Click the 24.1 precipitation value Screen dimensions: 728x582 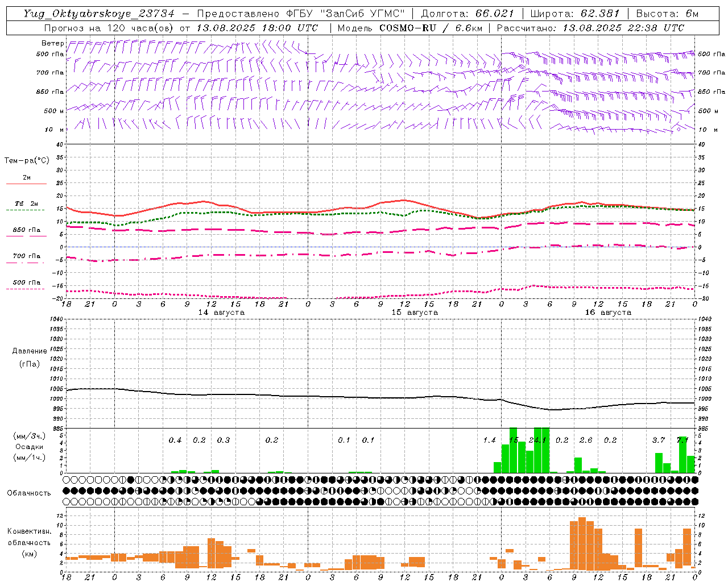[x=537, y=440]
